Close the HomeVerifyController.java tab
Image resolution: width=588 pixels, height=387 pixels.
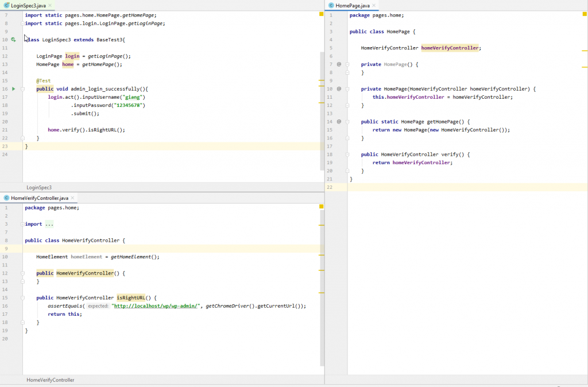tap(73, 198)
